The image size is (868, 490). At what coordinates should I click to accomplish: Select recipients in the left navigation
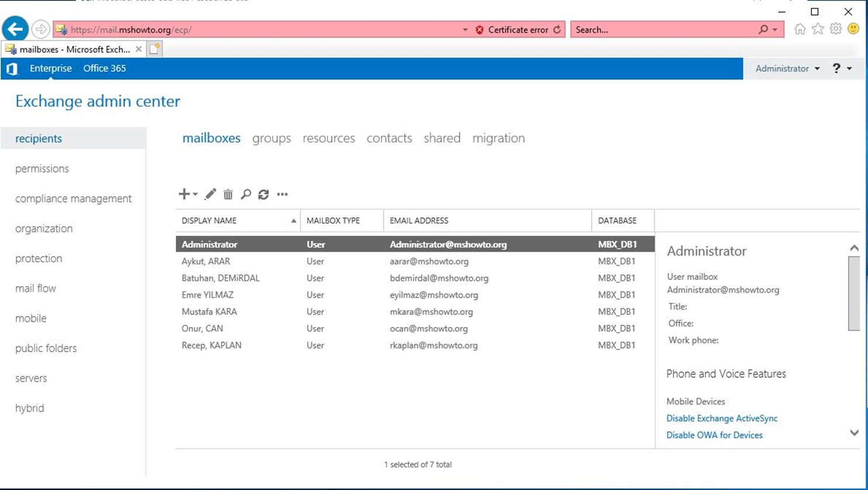point(74,138)
